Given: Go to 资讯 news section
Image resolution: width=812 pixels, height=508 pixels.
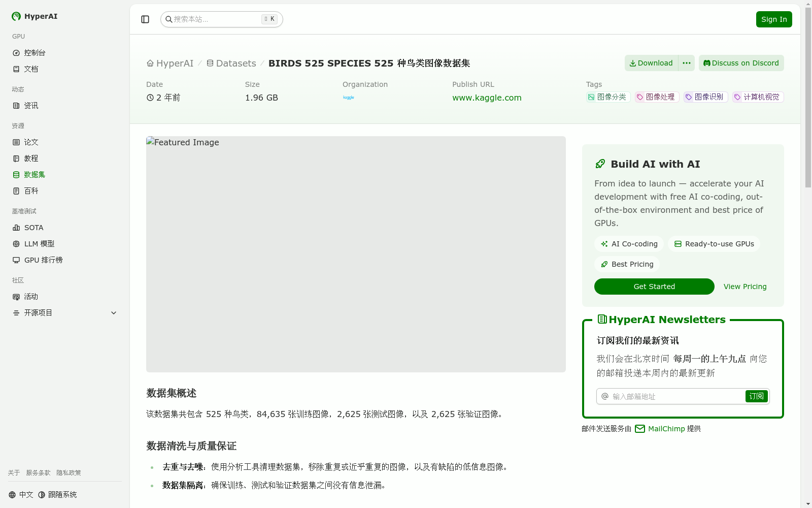Looking at the screenshot, I should [65, 106].
